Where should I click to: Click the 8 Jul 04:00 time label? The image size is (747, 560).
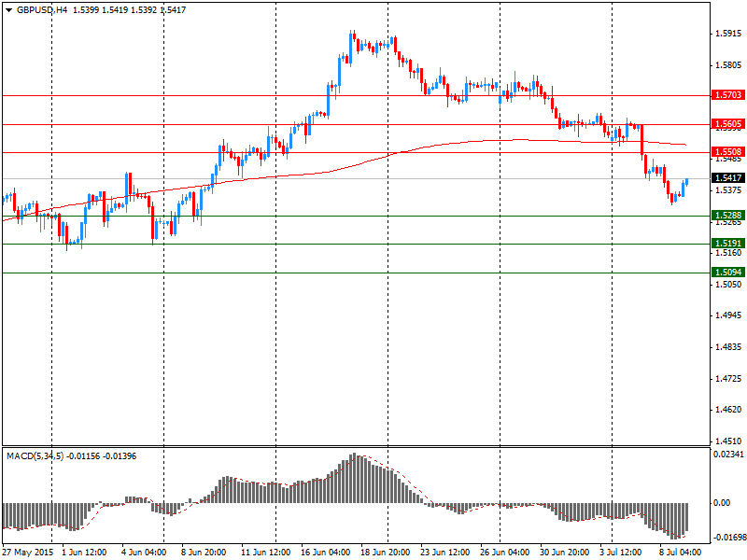coord(680,553)
